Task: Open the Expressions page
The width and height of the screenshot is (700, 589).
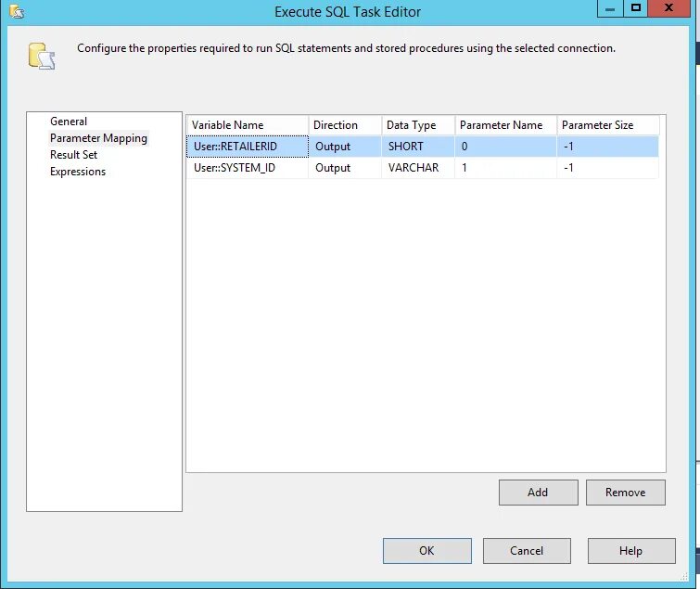Action: point(78,172)
